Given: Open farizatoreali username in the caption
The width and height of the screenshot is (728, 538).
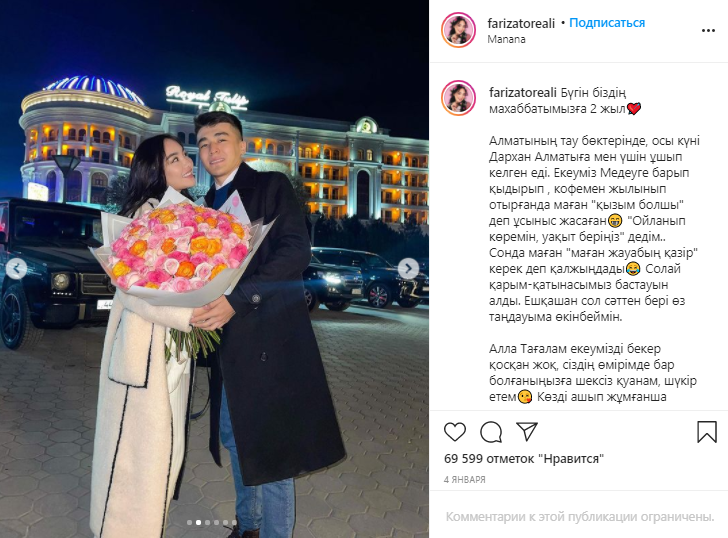Looking at the screenshot, I should pyautogui.click(x=523, y=92).
